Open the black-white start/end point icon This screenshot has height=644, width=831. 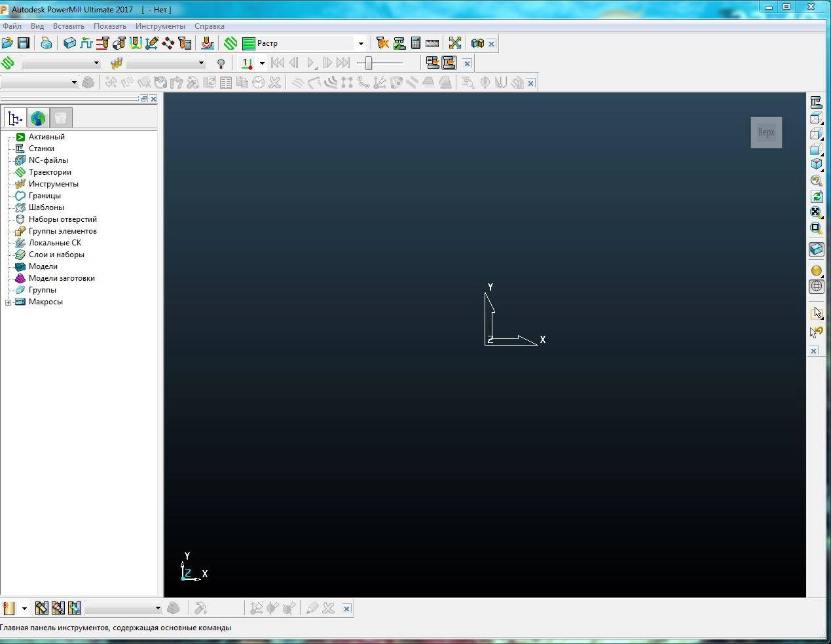[119, 43]
